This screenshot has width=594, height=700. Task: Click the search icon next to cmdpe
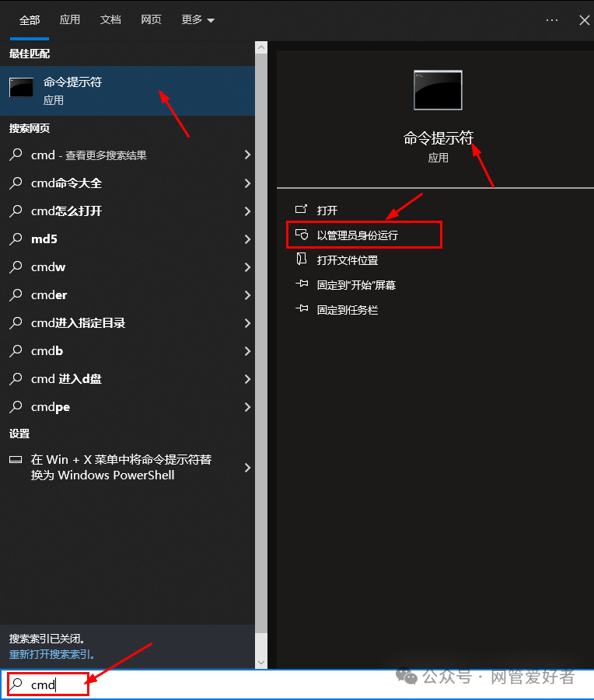[x=16, y=406]
